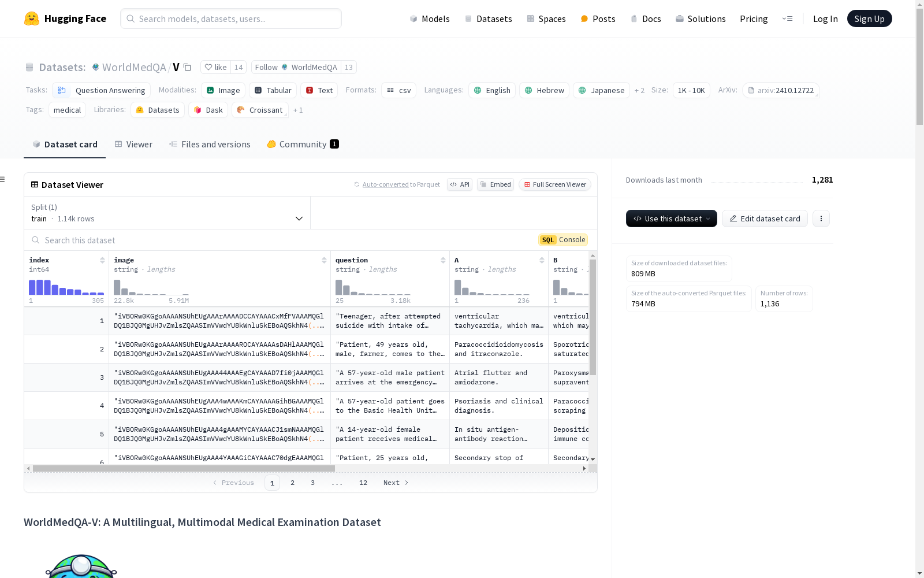Show the +2 more languages

(639, 90)
